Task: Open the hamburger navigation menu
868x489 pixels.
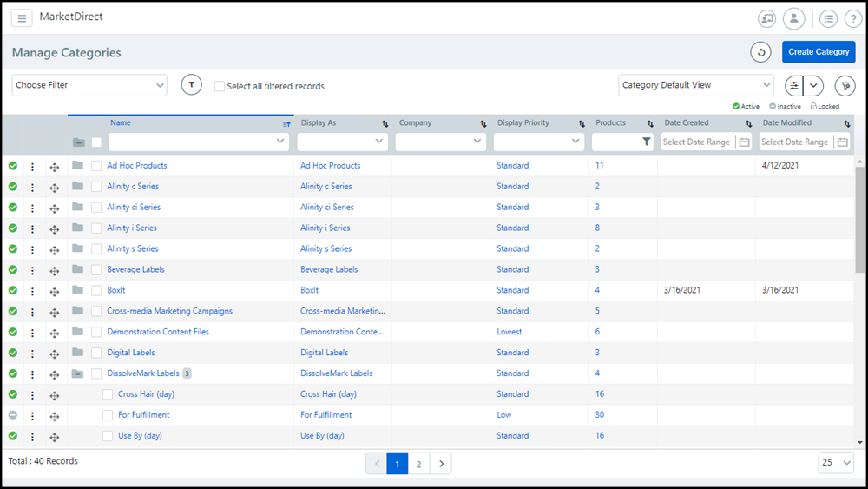Action: click(x=22, y=18)
